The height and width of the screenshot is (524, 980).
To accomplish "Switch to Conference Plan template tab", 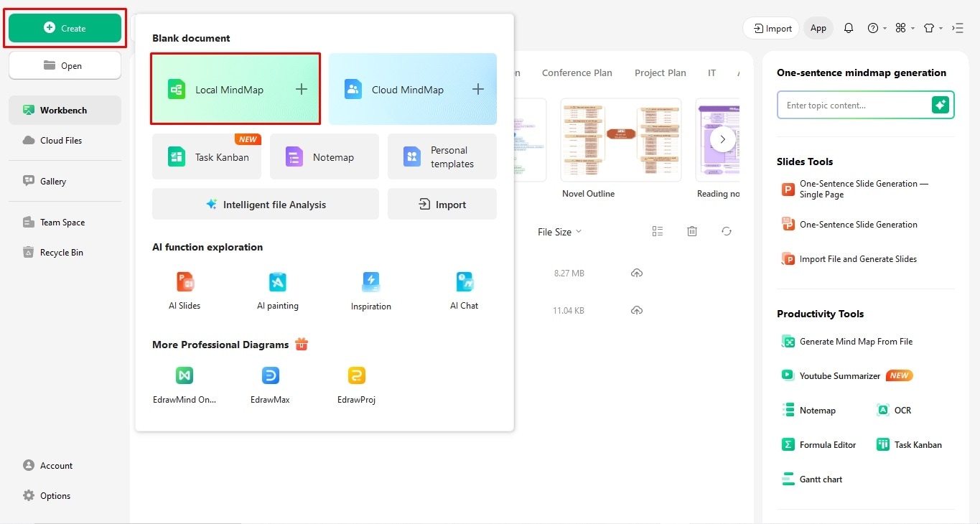I will 577,72.
